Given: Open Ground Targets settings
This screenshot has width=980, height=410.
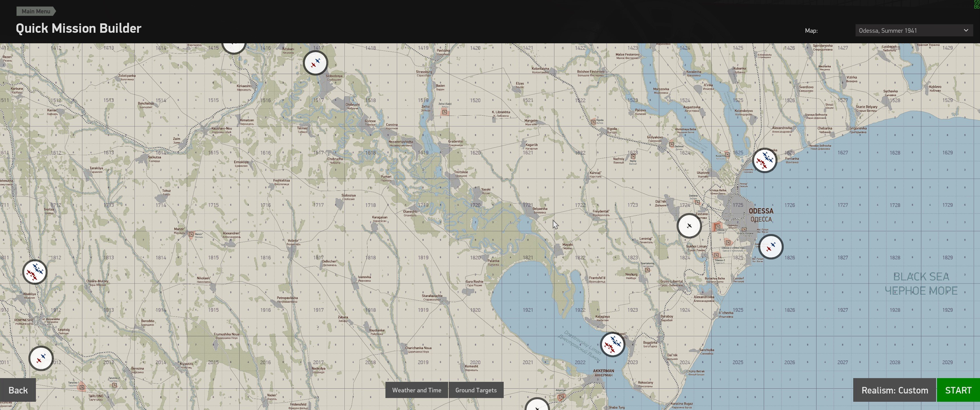Looking at the screenshot, I should (x=476, y=390).
